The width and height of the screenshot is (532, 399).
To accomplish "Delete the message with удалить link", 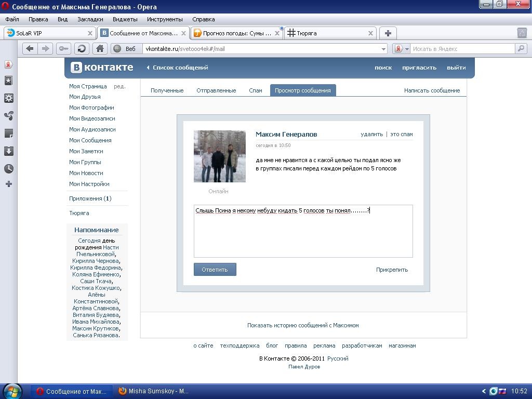I will [371, 134].
